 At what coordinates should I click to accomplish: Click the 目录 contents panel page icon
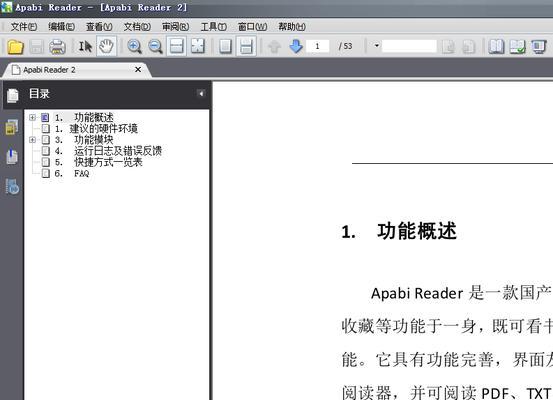click(12, 96)
